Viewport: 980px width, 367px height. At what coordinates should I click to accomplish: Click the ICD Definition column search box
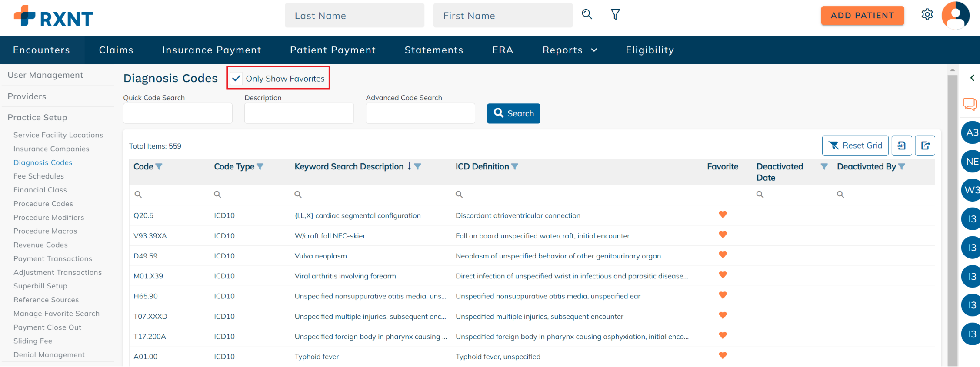pos(576,195)
